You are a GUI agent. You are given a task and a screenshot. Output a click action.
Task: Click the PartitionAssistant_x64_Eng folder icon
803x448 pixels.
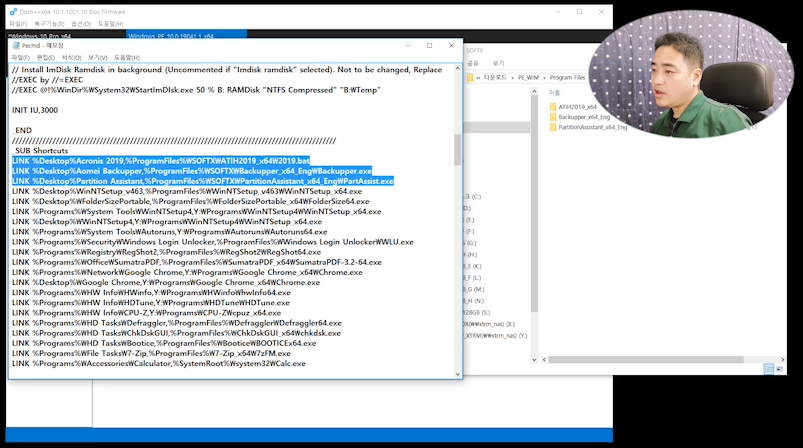553,127
